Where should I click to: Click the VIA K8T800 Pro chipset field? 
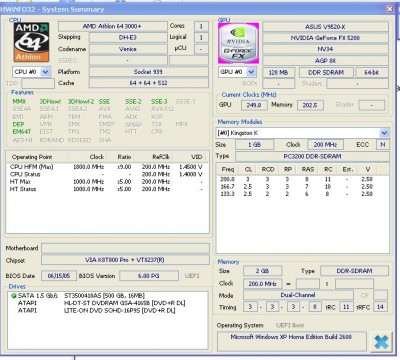[x=125, y=260]
